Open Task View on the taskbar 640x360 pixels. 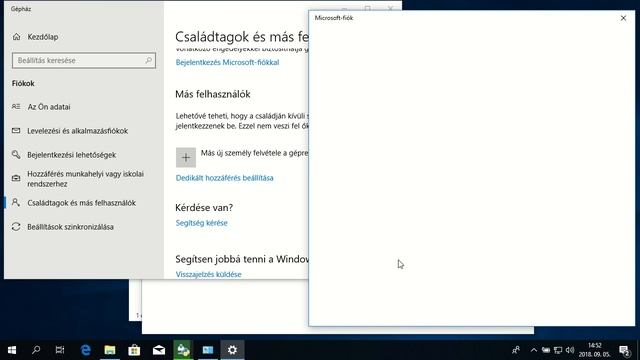tap(60, 350)
